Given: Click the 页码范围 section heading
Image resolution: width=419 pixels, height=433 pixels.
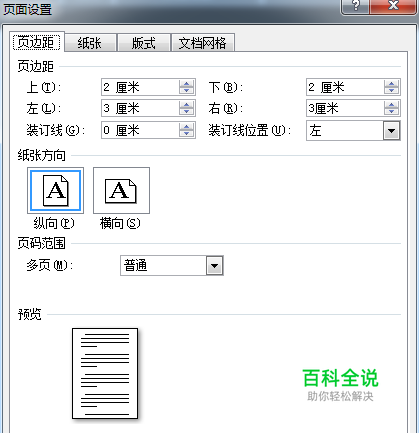Looking at the screenshot, I should pos(42,243).
